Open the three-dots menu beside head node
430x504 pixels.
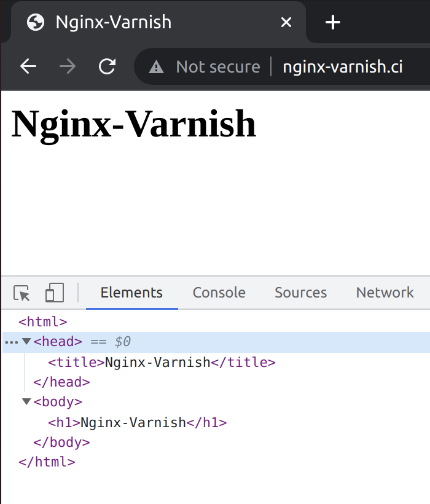(x=11, y=342)
